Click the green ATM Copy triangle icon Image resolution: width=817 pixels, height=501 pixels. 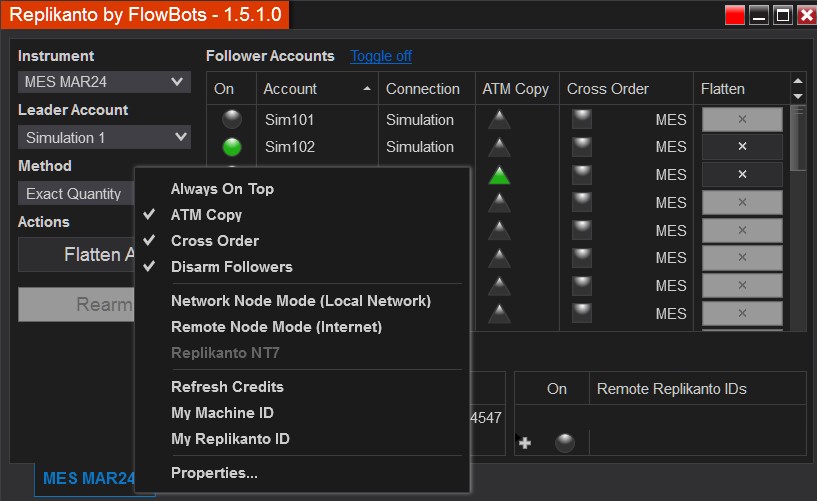[x=499, y=175]
